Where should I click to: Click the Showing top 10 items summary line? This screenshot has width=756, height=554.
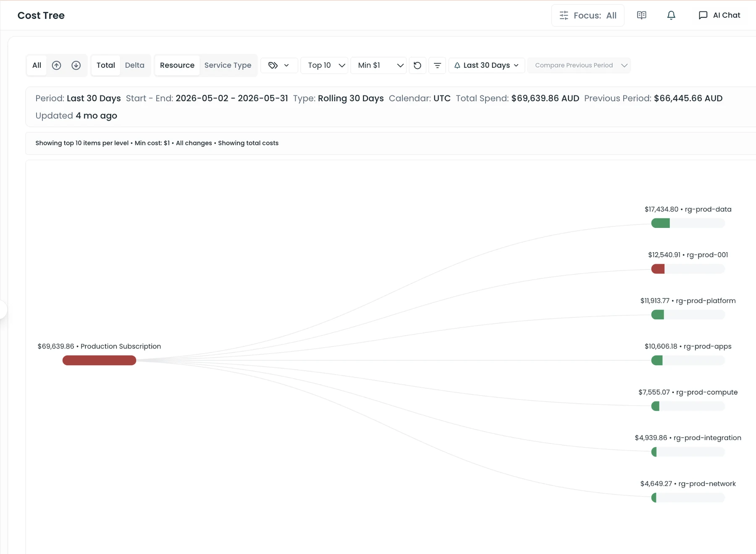tap(157, 143)
